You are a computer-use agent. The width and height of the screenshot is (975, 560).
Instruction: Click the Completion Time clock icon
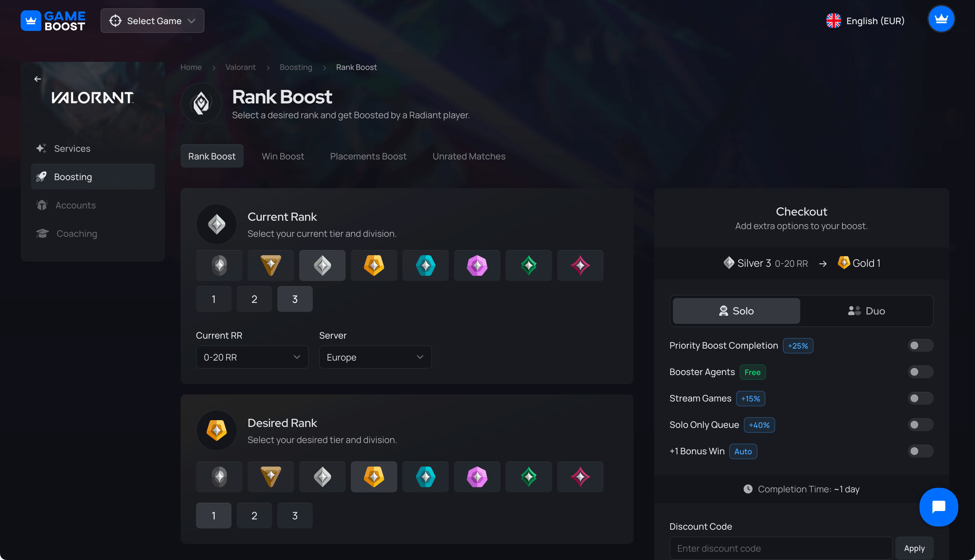(x=748, y=489)
